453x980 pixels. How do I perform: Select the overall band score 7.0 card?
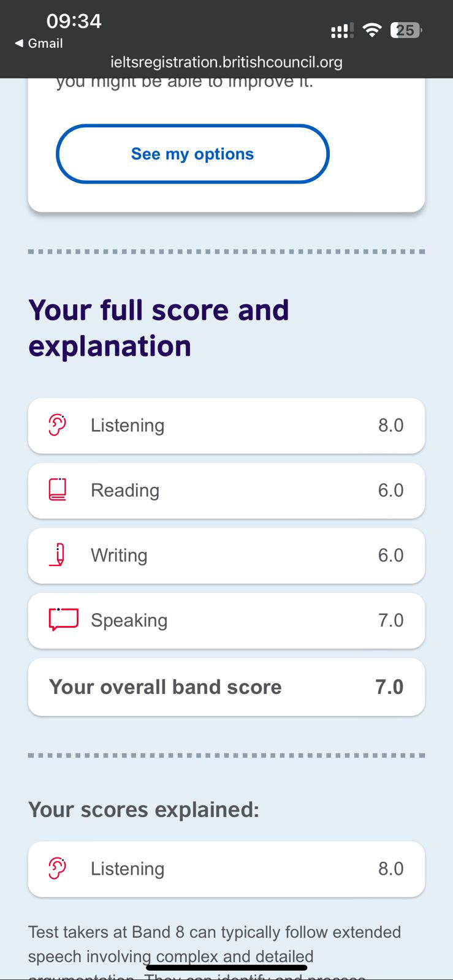click(x=226, y=687)
